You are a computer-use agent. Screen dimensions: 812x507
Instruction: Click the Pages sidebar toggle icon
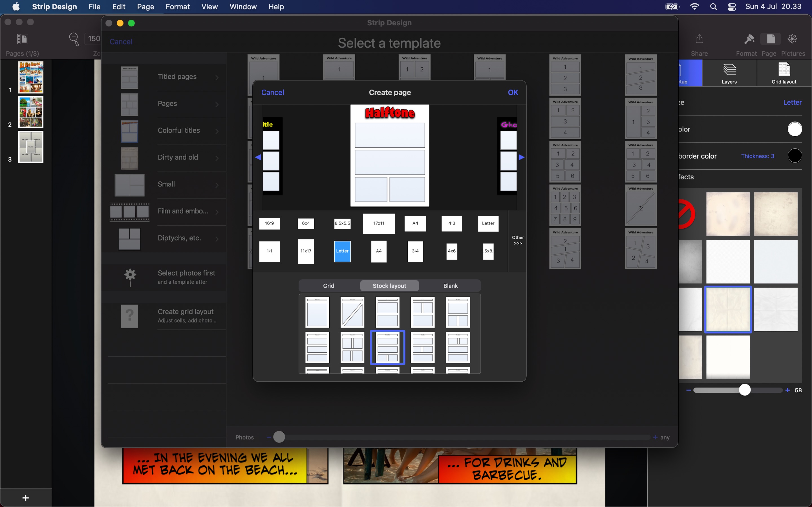23,39
